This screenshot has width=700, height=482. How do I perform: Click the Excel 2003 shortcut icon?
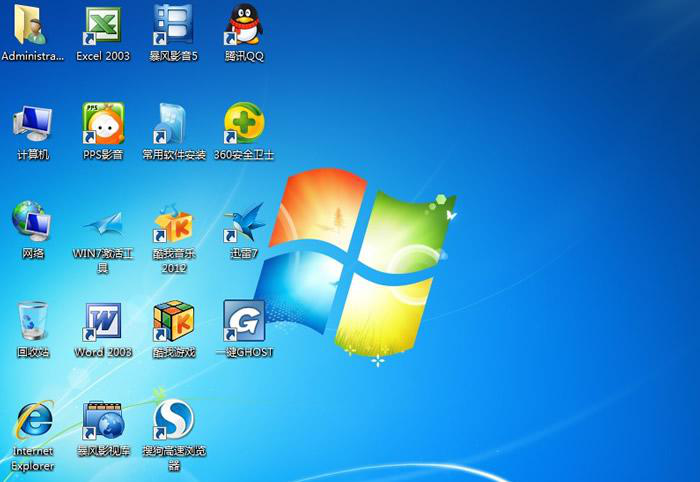[x=103, y=25]
